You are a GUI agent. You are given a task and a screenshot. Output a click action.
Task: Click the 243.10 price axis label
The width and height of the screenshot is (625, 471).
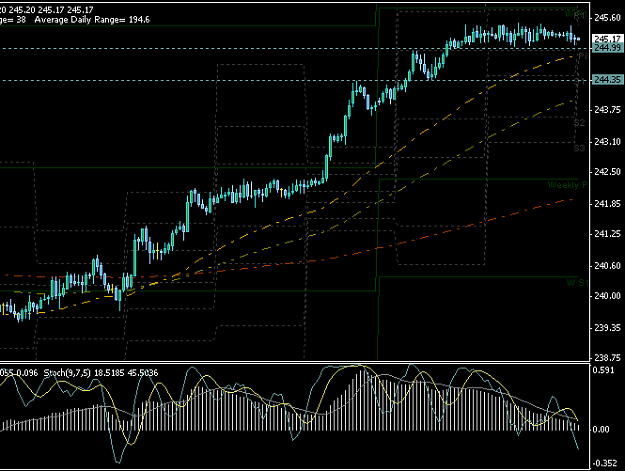pos(607,142)
